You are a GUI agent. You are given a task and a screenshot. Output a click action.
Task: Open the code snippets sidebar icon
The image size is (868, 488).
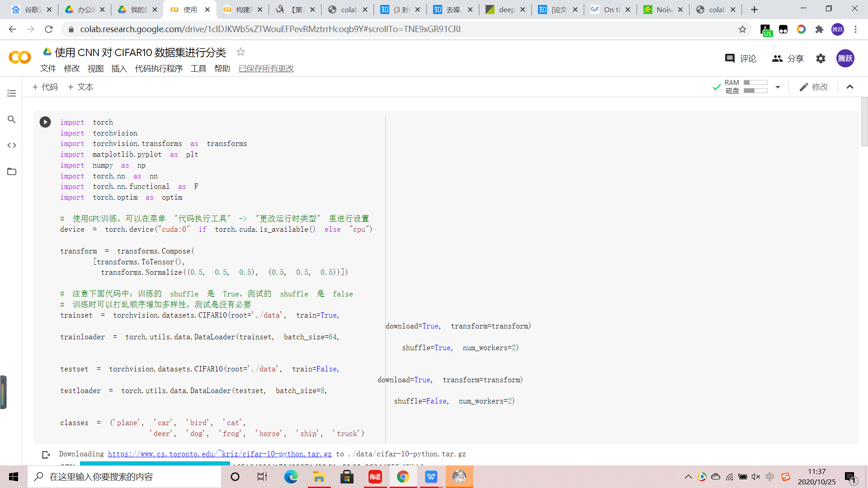pos(12,145)
